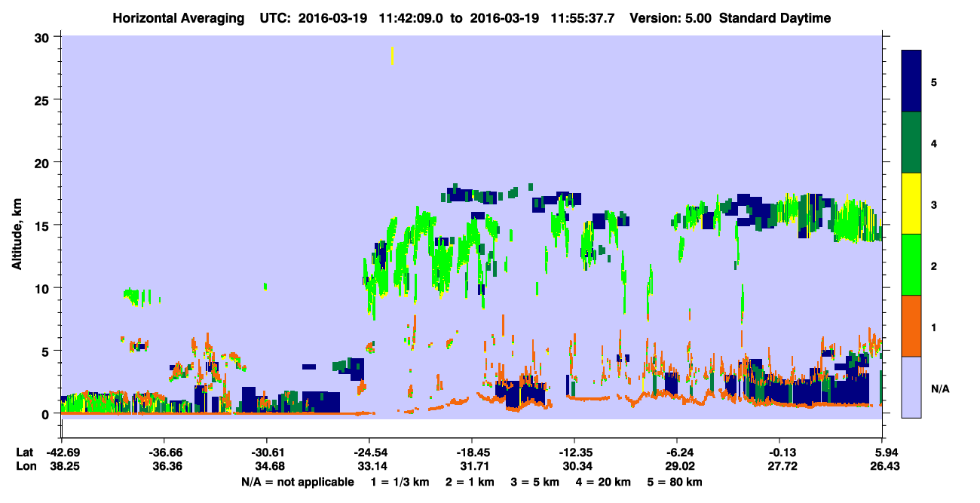Click the colorbar label 4
The width and height of the screenshot is (980, 503).
tap(934, 143)
